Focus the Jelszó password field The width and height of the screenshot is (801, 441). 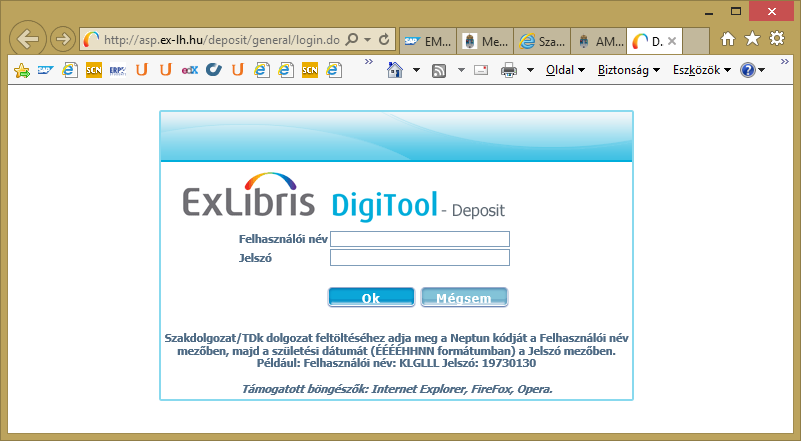click(x=420, y=258)
